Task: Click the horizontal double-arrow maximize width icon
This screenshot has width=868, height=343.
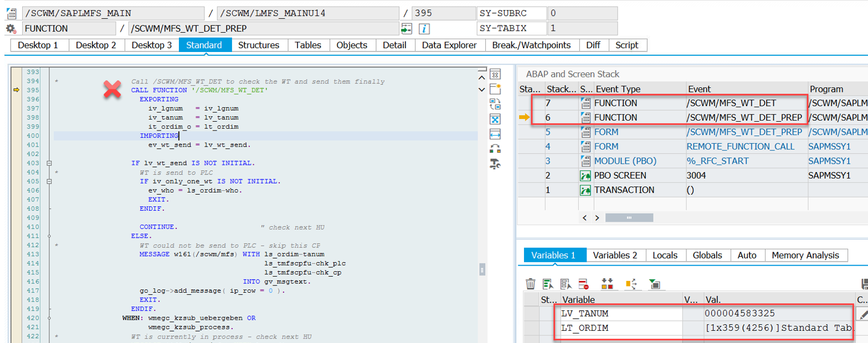Action: coord(496,133)
